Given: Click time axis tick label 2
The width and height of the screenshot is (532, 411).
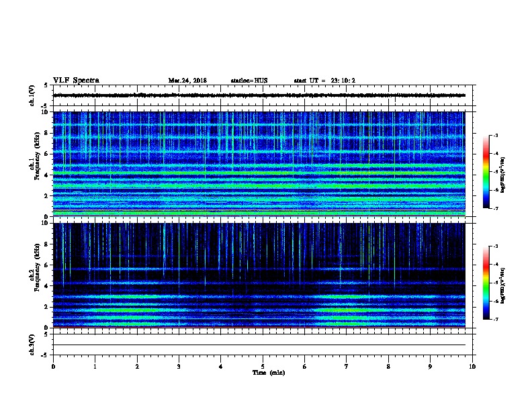Looking at the screenshot, I should (x=137, y=367).
